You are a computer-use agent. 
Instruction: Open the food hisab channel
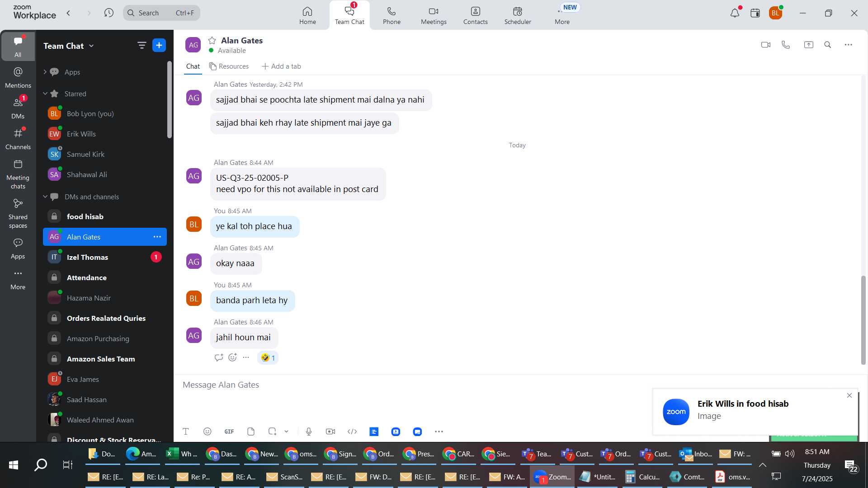point(104,216)
